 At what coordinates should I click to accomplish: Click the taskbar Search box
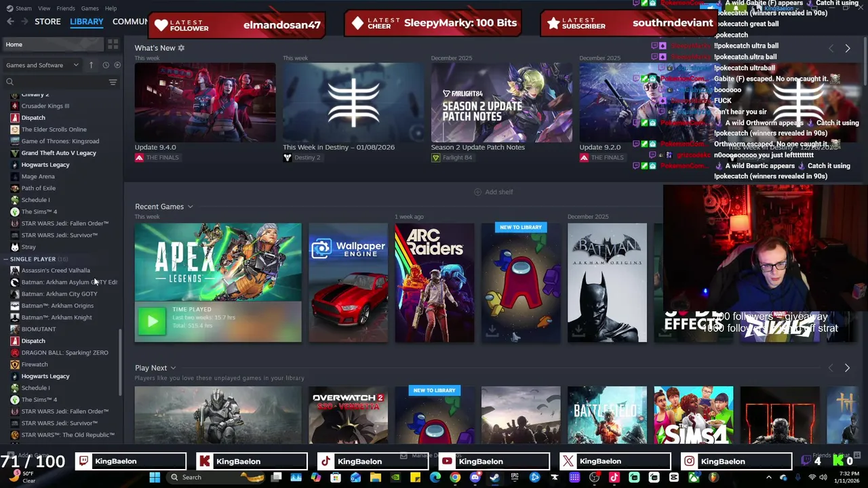coord(216,477)
